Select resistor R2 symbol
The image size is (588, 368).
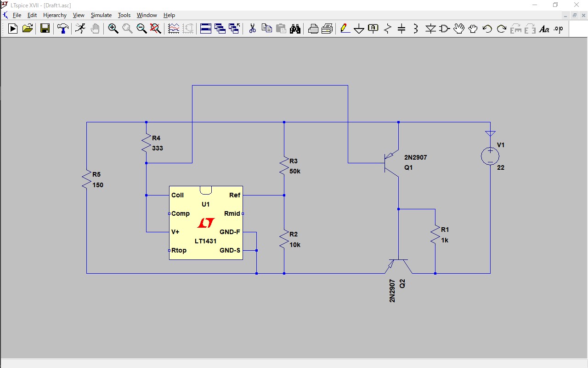[x=284, y=239]
